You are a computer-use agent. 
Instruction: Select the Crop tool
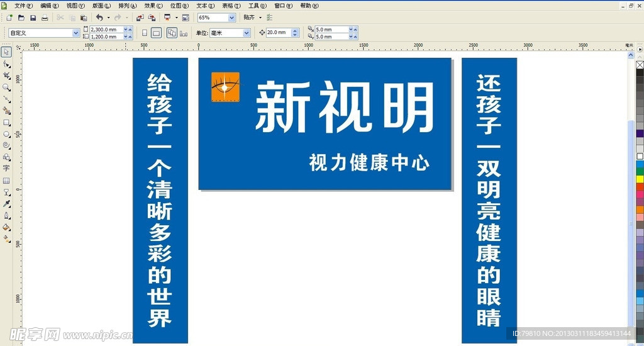pos(6,75)
